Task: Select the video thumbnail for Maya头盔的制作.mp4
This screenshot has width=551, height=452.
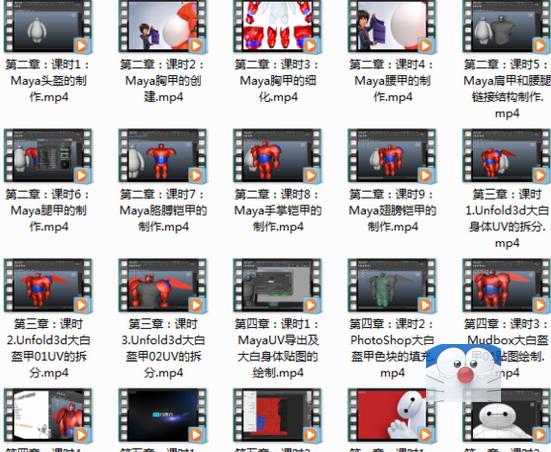Action: click(48, 26)
